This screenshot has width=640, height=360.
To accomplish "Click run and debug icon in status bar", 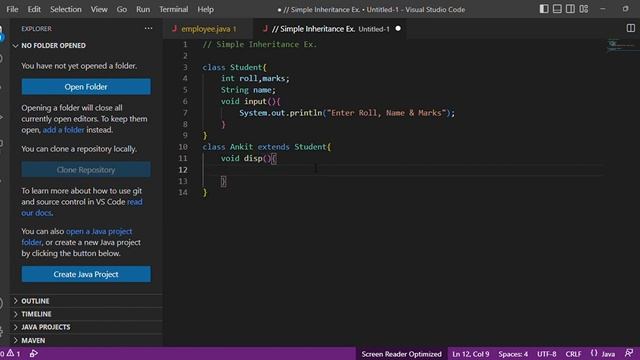I will coord(34,353).
